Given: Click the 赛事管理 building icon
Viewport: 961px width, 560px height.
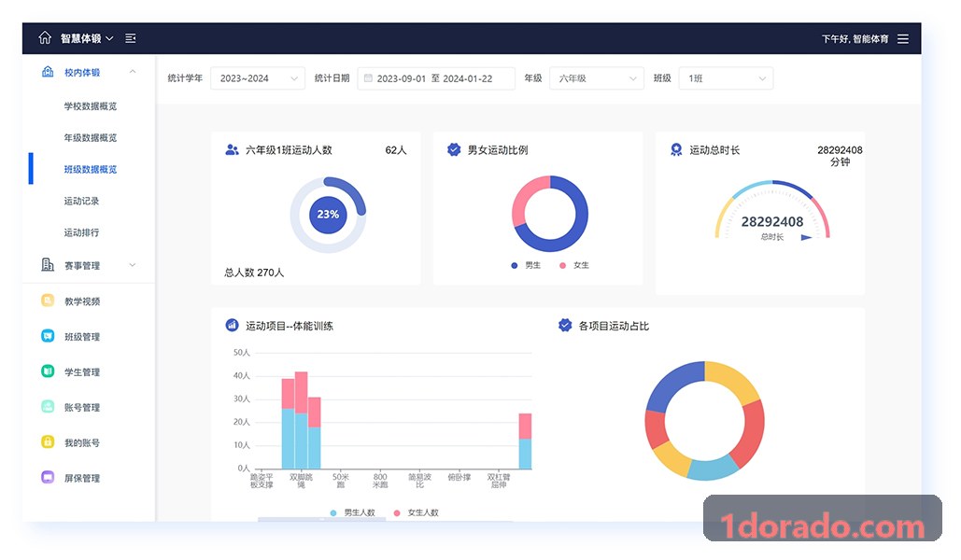Looking at the screenshot, I should coord(48,265).
